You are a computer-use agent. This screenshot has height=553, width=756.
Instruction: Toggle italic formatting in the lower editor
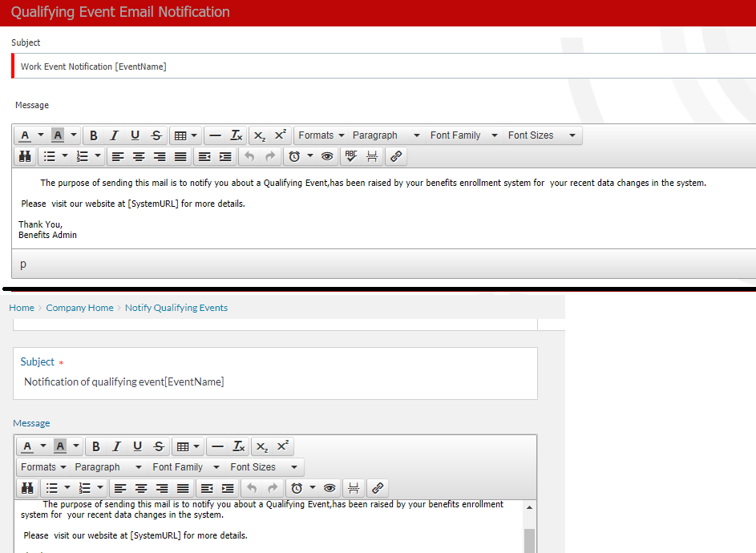coord(116,446)
